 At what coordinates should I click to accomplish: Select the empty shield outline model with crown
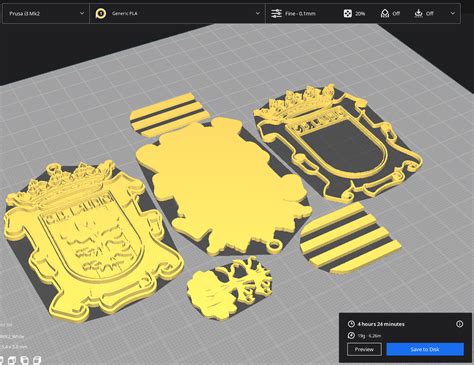tap(337, 143)
